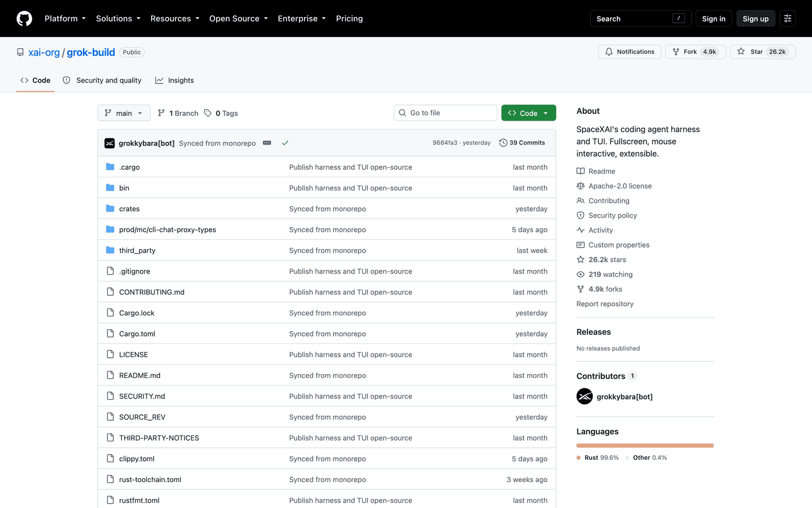Open the THIRD-PARTY-NOTICES file

159,438
